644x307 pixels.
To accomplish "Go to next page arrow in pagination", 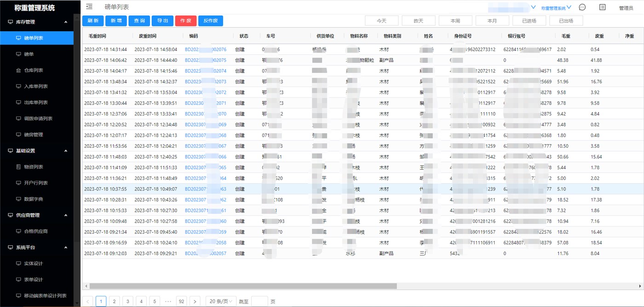I will click(x=195, y=301).
